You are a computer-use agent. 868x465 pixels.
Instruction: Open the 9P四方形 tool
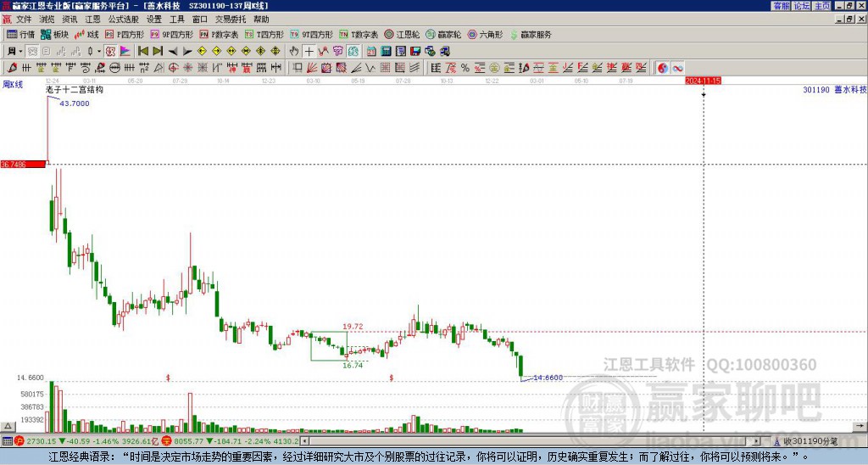click(x=171, y=34)
